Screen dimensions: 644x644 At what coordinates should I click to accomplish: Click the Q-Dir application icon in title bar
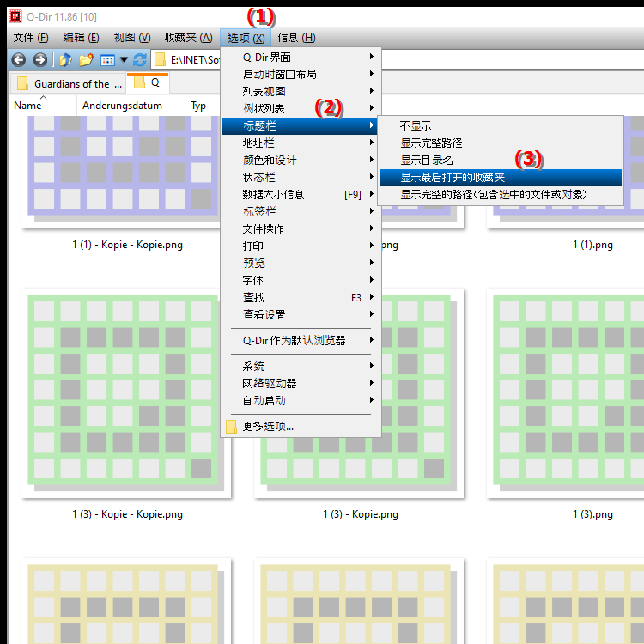pyautogui.click(x=15, y=16)
